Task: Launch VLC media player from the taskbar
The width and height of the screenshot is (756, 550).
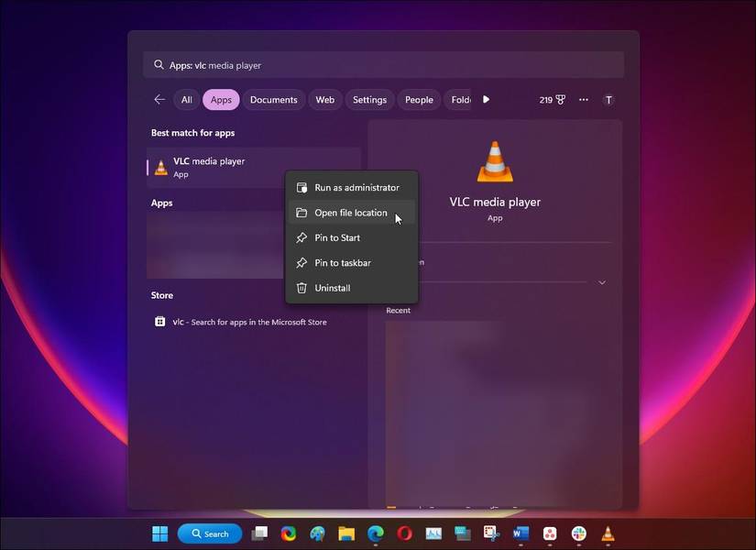Action: [x=607, y=533]
